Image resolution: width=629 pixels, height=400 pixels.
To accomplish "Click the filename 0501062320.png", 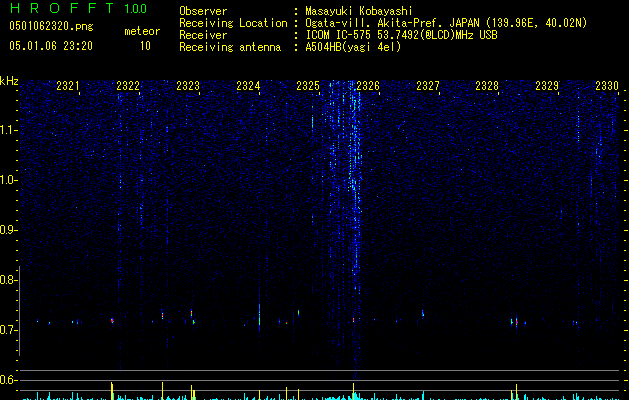I will point(51,27).
